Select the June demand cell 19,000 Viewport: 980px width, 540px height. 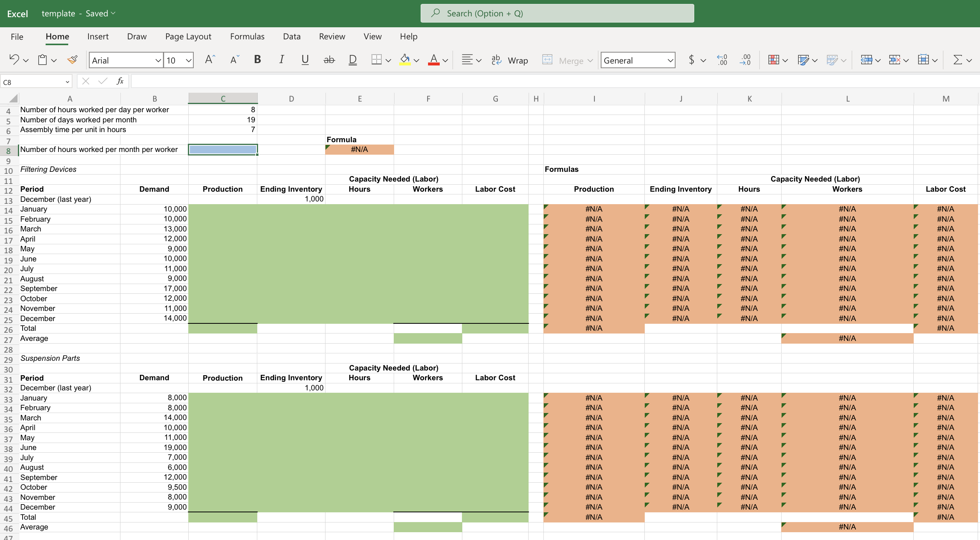coord(154,448)
